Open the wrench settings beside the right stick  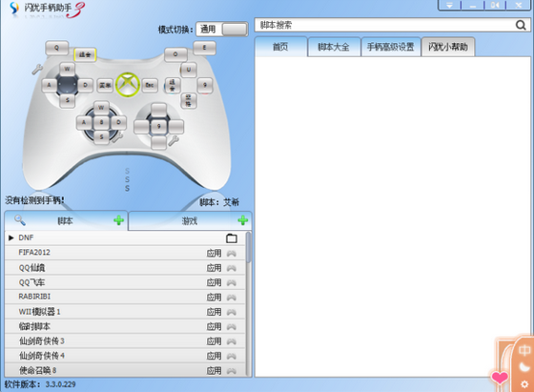coord(174,140)
